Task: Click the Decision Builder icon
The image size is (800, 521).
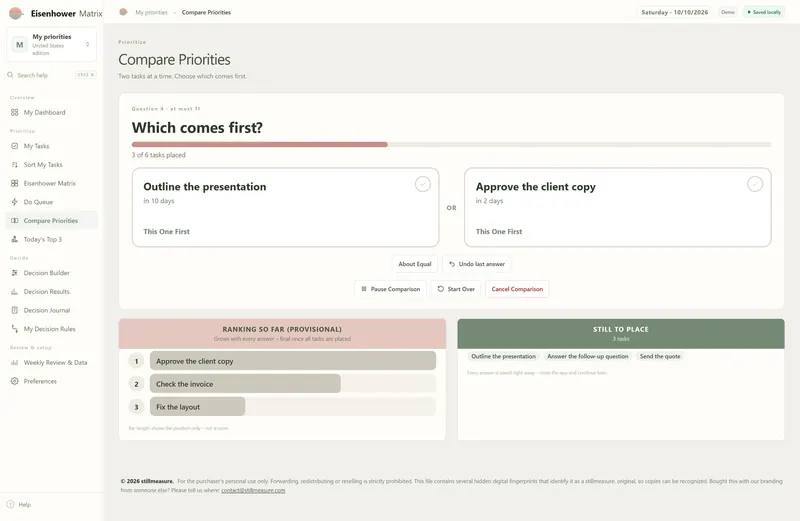Action: (x=14, y=273)
